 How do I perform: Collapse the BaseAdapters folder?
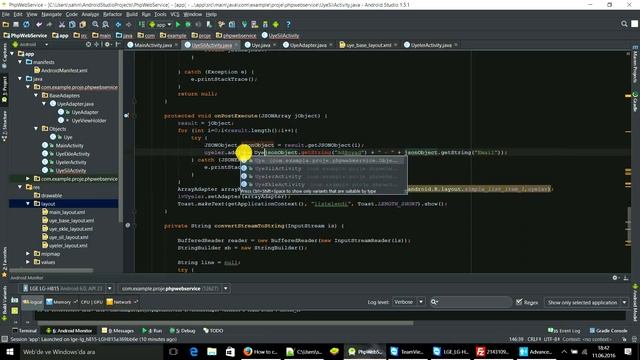click(36, 95)
